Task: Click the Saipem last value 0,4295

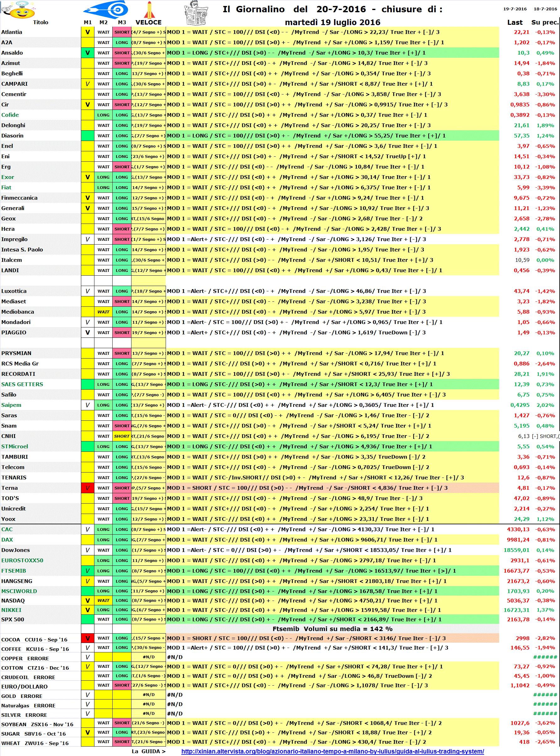Action: pyautogui.click(x=520, y=405)
